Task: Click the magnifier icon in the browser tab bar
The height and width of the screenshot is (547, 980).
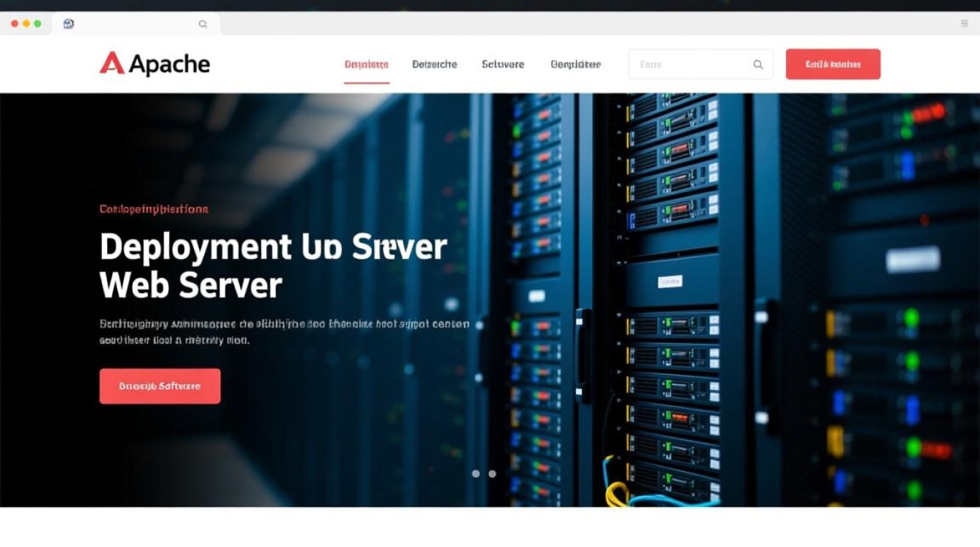Action: coord(203,24)
